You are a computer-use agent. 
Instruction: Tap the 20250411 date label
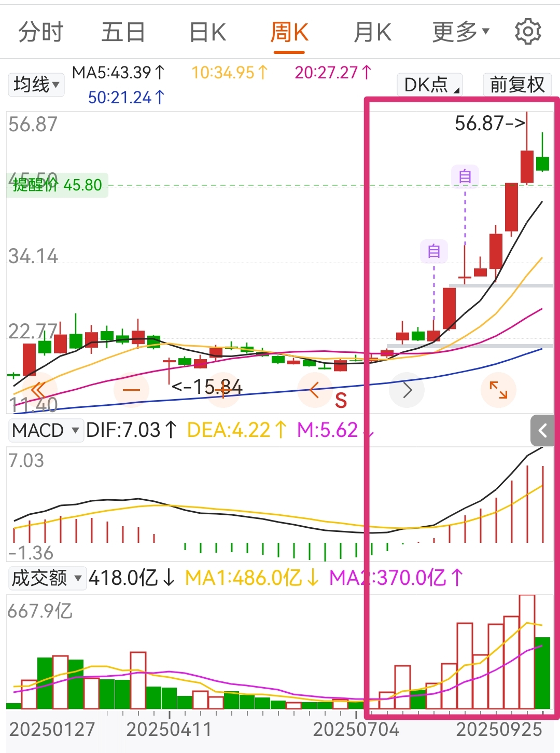pos(169,730)
